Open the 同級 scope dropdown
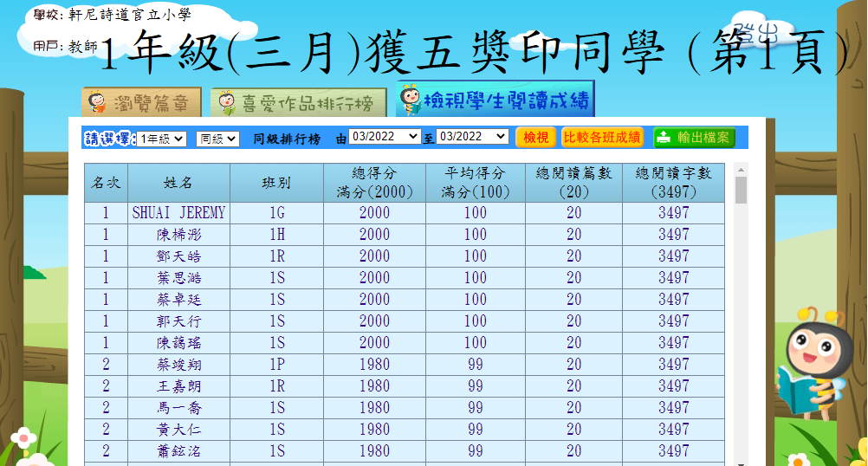 pos(217,138)
